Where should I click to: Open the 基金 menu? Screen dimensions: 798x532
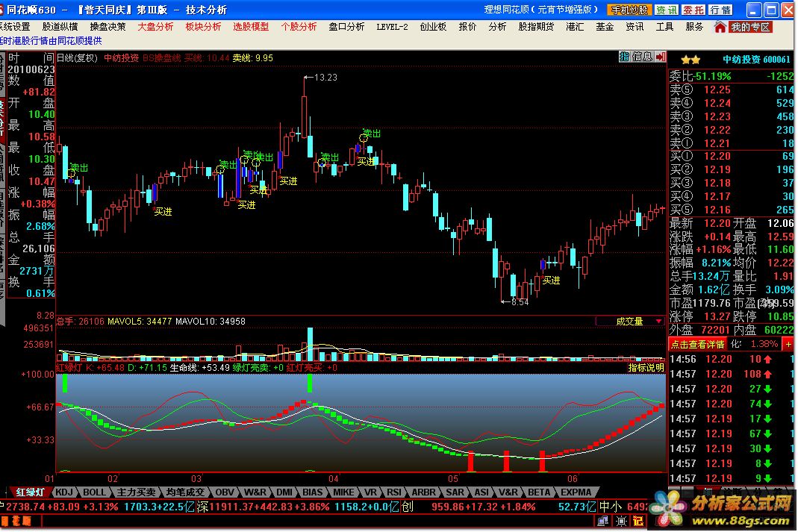pos(605,27)
